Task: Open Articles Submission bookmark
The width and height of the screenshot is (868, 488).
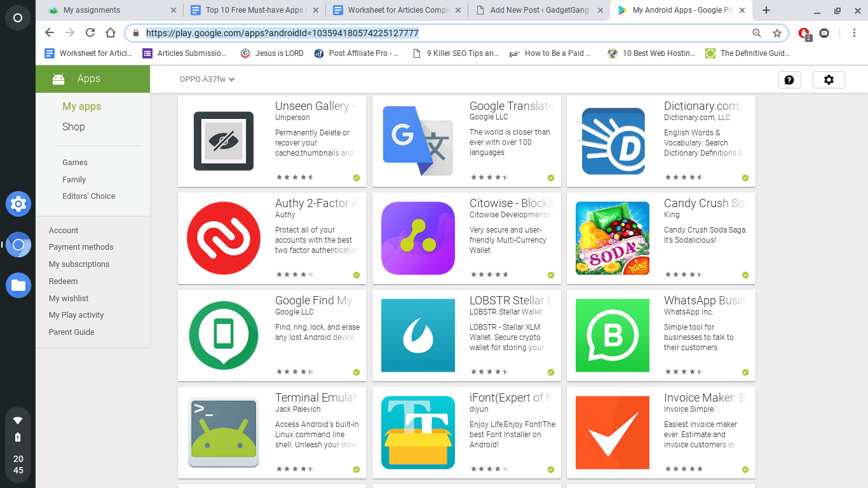Action: 184,53
